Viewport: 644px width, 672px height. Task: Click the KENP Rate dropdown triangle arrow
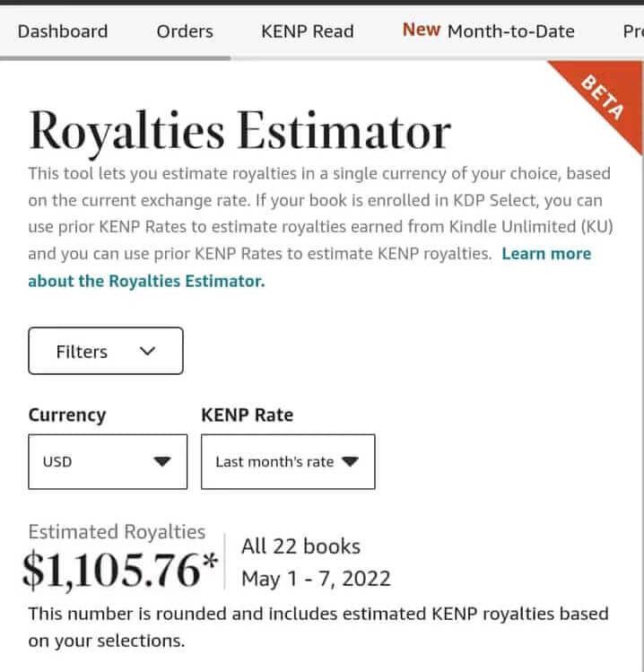tap(351, 462)
